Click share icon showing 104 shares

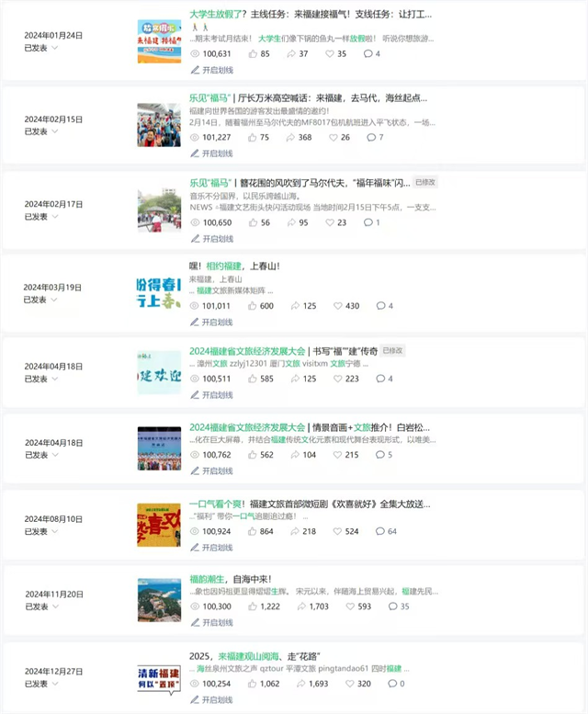click(295, 455)
